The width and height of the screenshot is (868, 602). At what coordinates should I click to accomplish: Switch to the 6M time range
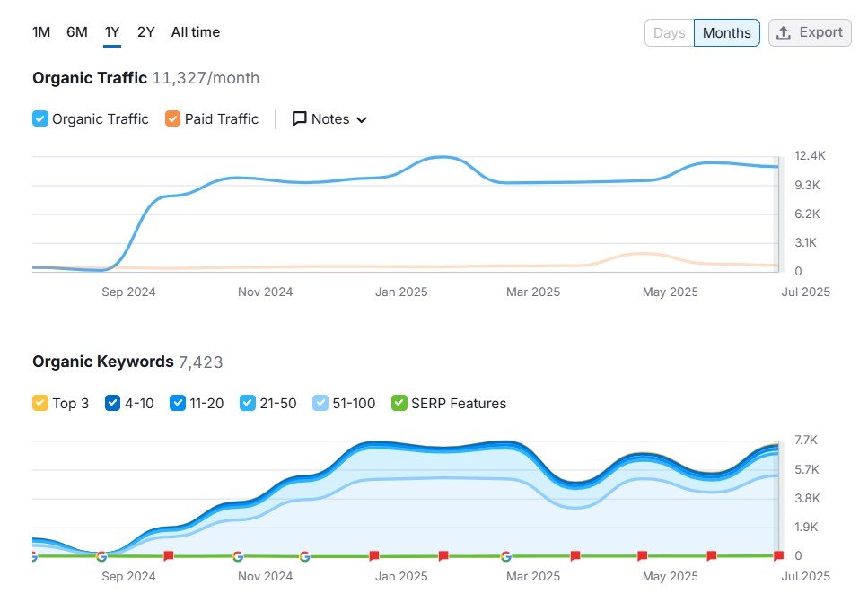click(x=77, y=32)
